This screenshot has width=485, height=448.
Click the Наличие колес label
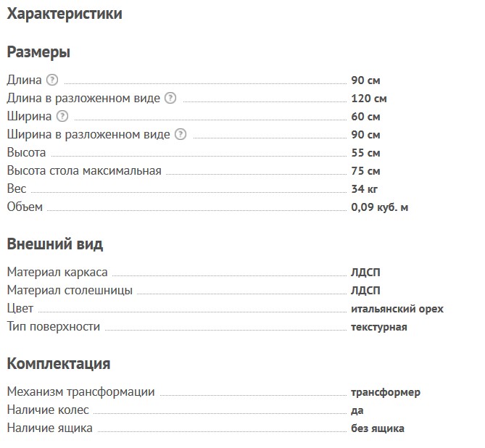[x=48, y=410]
